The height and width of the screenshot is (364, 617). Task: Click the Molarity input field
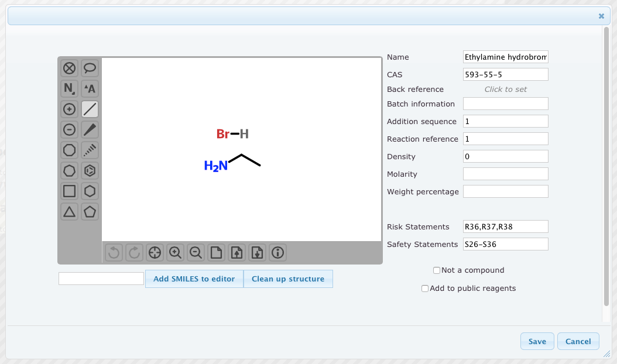pyautogui.click(x=506, y=174)
